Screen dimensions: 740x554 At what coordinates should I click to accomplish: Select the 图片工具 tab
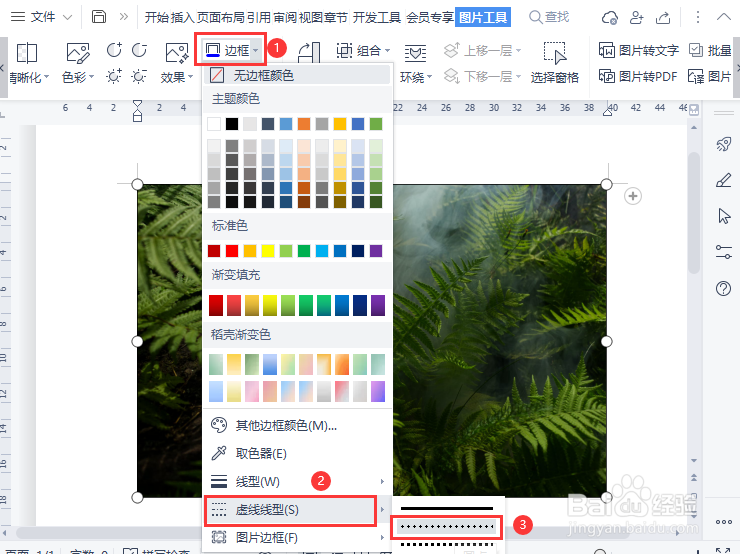point(483,17)
